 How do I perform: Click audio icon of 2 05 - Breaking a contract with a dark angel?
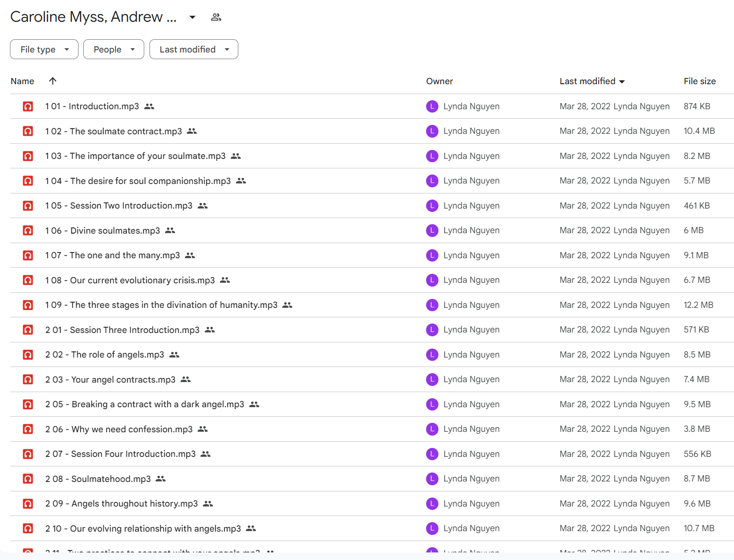tap(28, 404)
